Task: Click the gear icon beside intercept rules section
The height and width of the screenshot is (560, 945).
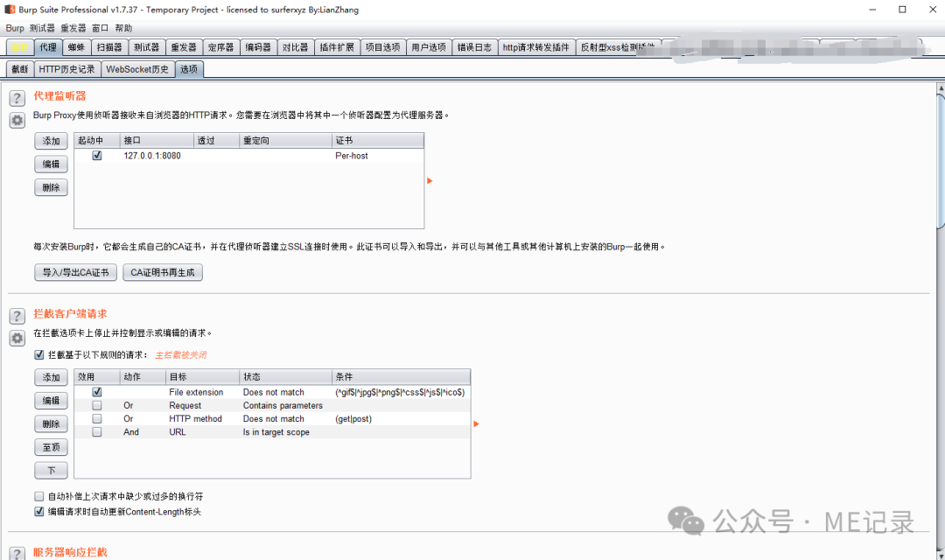Action: [17, 339]
